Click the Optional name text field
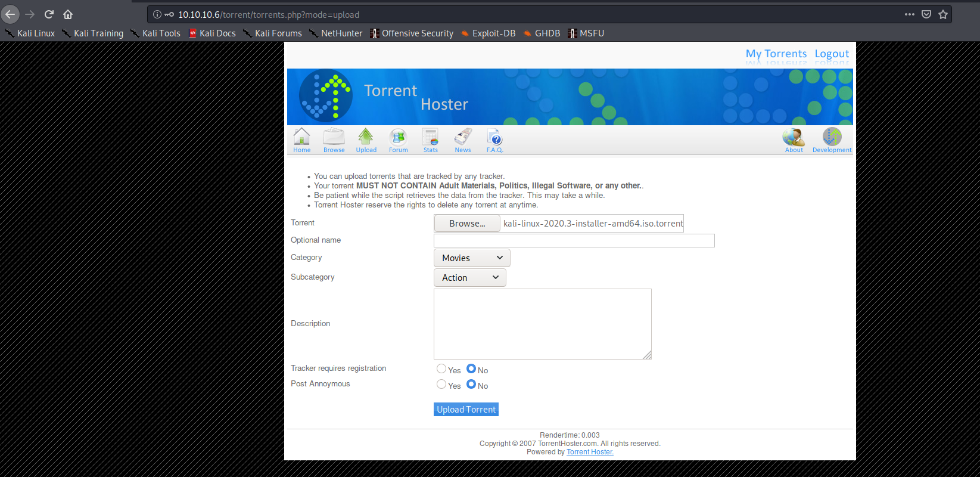 (574, 240)
